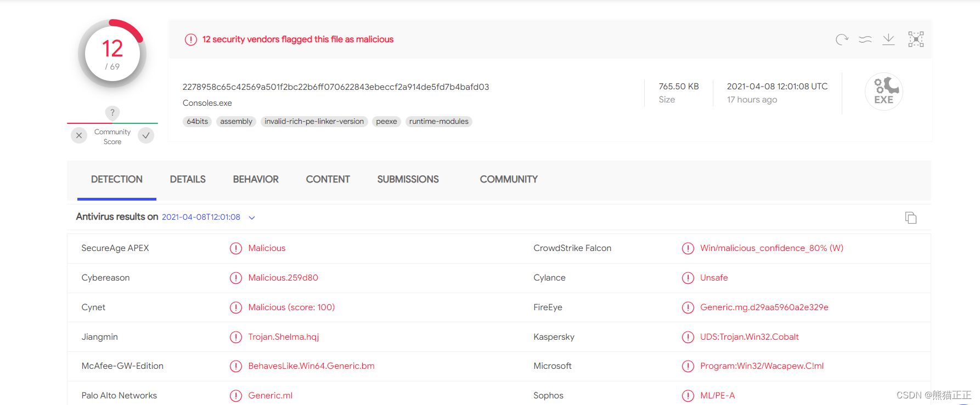
Task: Click the peexe tag
Action: coord(387,122)
